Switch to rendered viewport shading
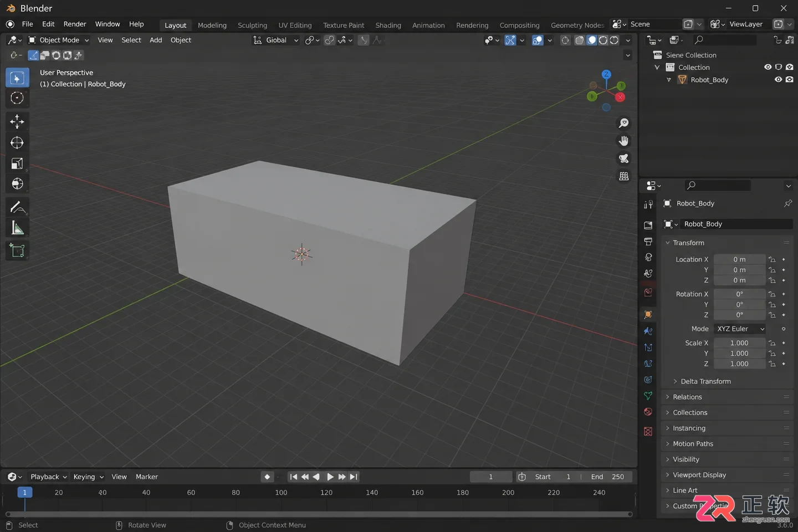 click(614, 40)
